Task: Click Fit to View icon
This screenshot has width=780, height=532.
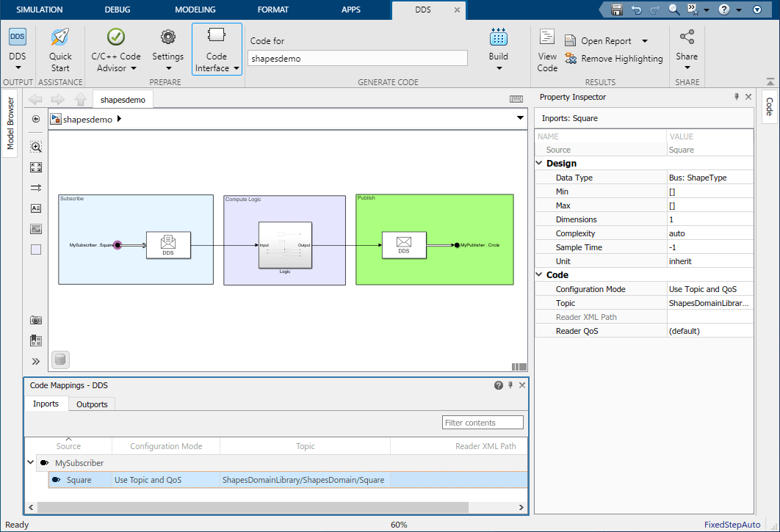Action: 36,167
